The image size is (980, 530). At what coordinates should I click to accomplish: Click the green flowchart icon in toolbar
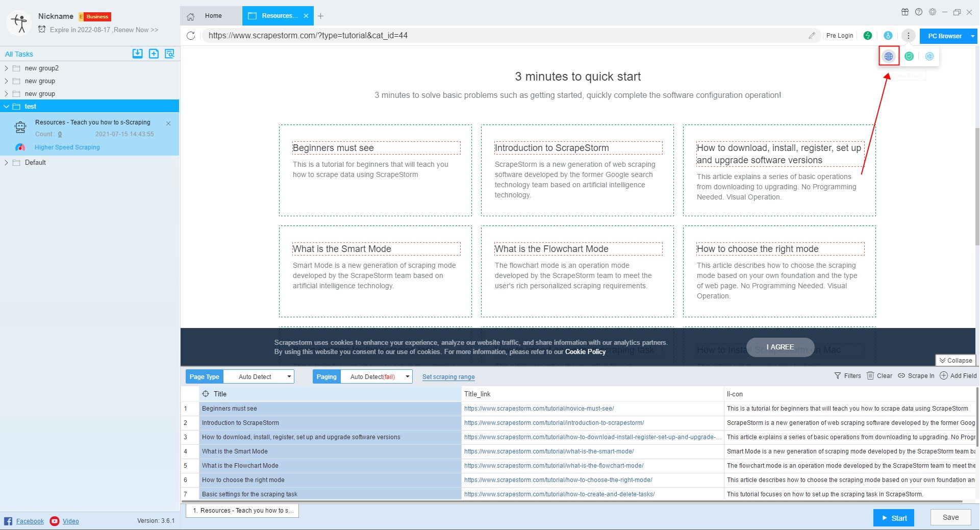coord(868,36)
